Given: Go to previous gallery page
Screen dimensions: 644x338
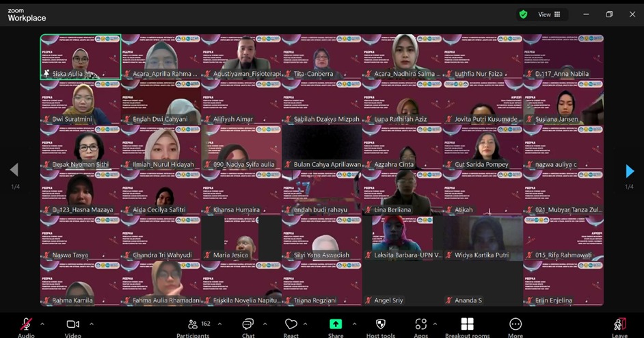Looking at the screenshot, I should tap(14, 170).
